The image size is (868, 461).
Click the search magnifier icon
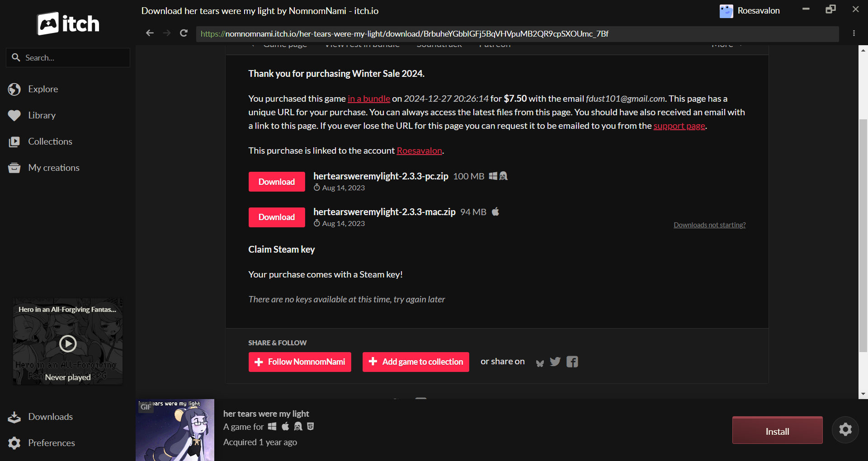16,57
